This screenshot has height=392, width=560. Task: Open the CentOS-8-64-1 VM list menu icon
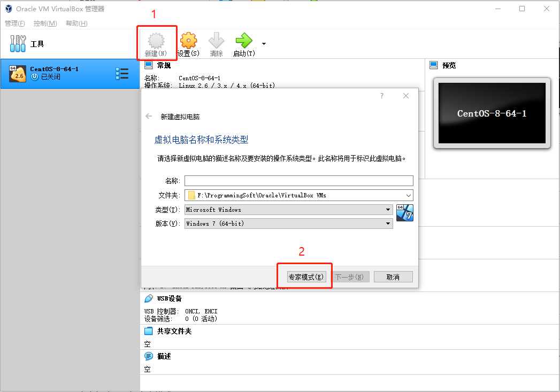[122, 74]
